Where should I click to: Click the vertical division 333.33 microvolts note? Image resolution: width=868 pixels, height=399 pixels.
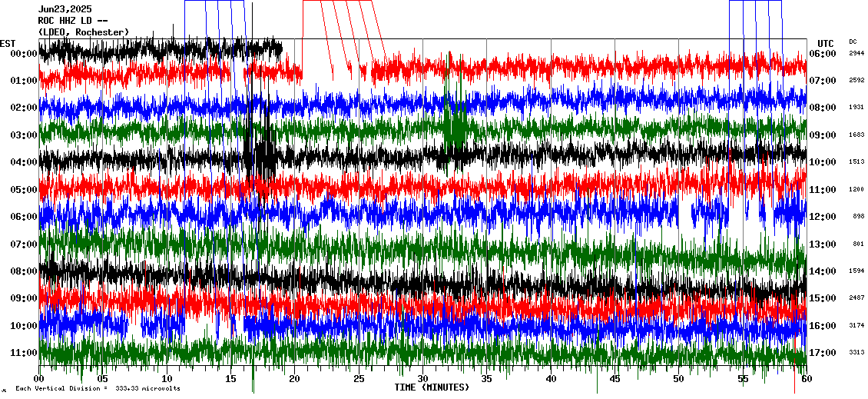(96, 389)
